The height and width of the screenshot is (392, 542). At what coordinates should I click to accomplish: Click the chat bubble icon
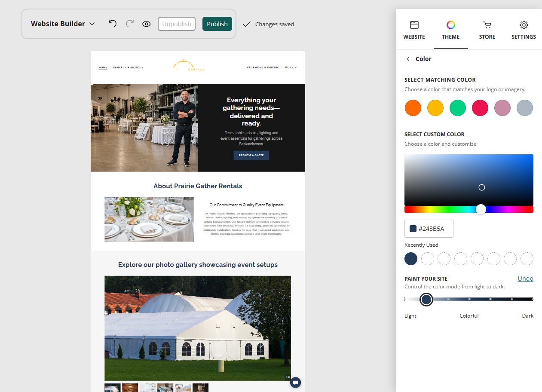[x=295, y=383]
